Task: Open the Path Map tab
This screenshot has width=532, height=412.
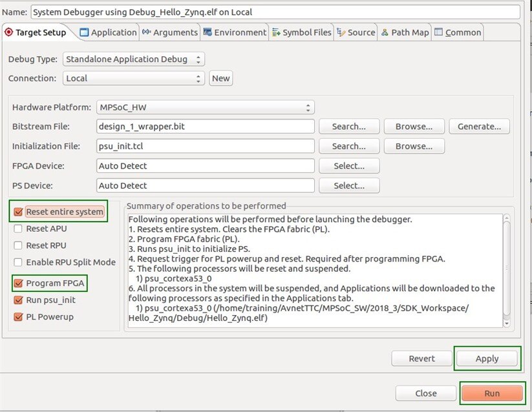Action: pyautogui.click(x=405, y=32)
